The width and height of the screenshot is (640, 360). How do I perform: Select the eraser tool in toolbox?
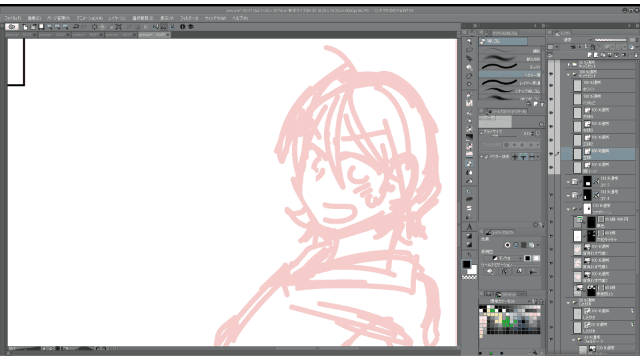[x=469, y=154]
